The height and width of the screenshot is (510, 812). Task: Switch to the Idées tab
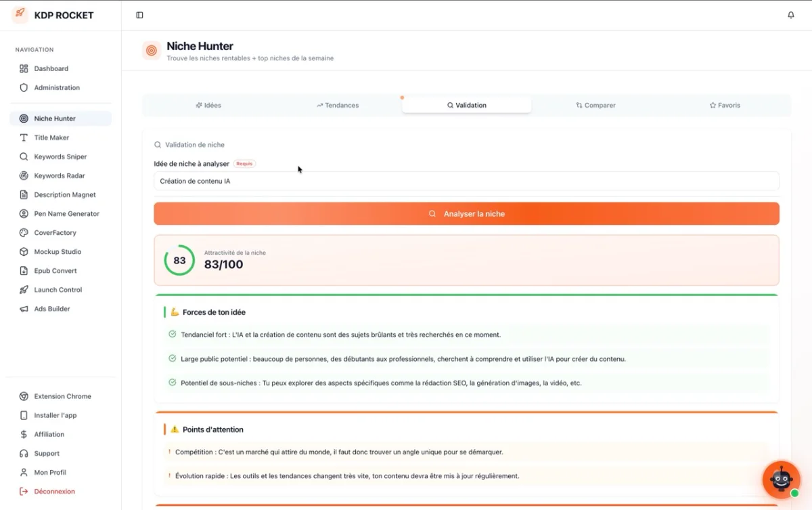[x=208, y=105]
